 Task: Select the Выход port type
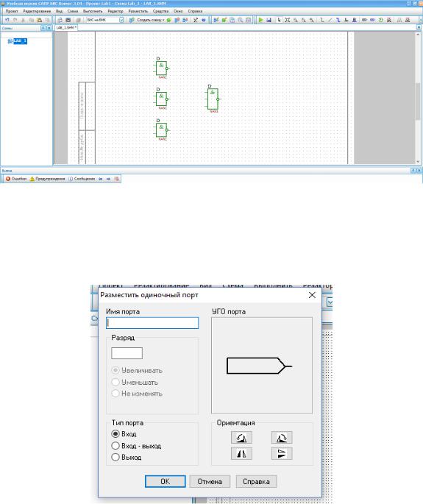pyautogui.click(x=115, y=457)
